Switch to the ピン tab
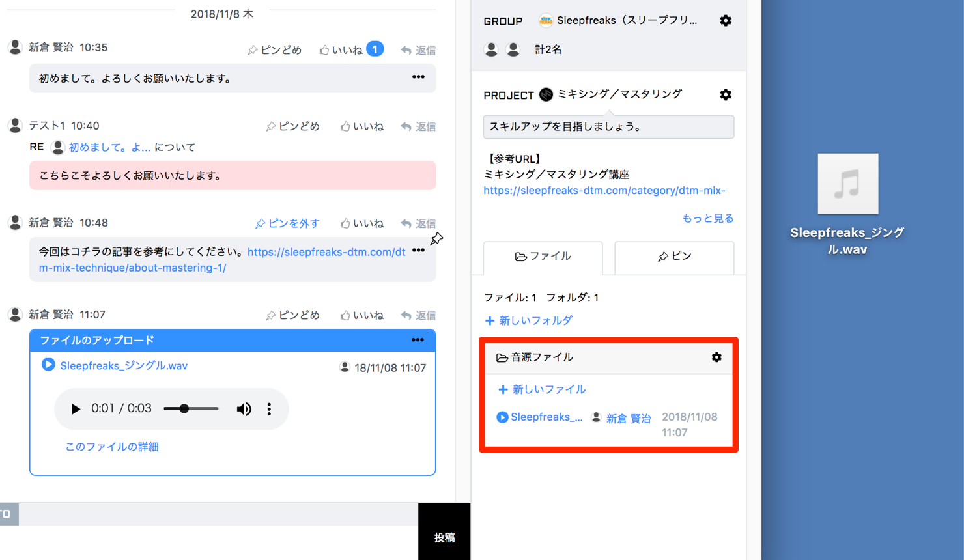The width and height of the screenshot is (964, 560). click(x=674, y=257)
